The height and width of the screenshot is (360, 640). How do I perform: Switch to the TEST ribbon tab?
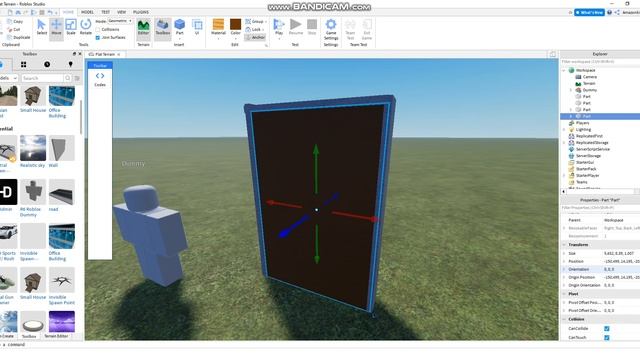tap(105, 12)
